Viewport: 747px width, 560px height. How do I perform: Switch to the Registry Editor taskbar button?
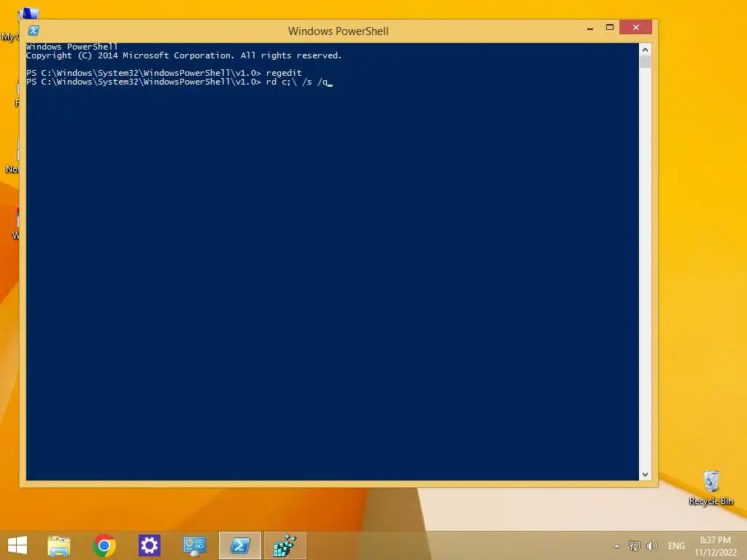(285, 545)
